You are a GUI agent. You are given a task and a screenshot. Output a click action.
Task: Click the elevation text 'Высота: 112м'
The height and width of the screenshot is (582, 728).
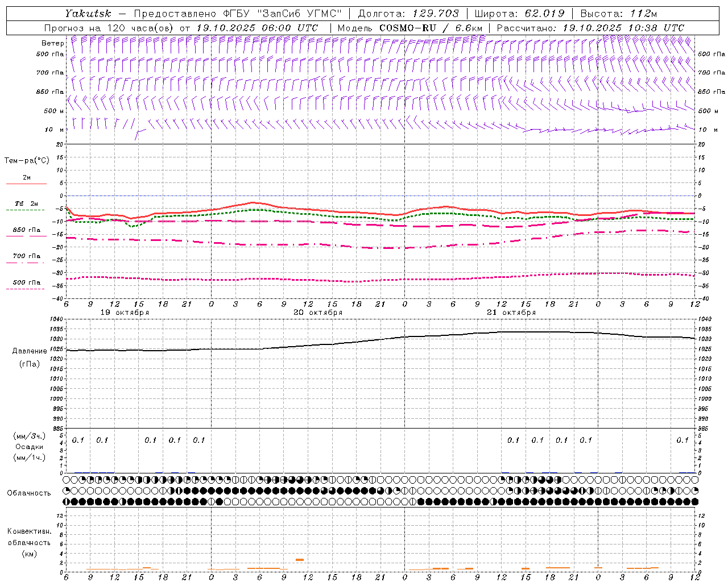[x=618, y=14]
